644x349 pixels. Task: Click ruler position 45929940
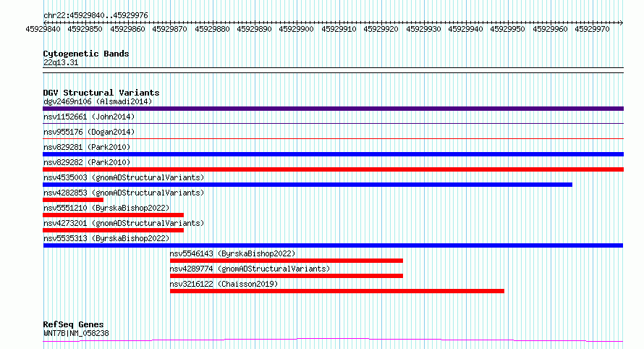(x=465, y=29)
